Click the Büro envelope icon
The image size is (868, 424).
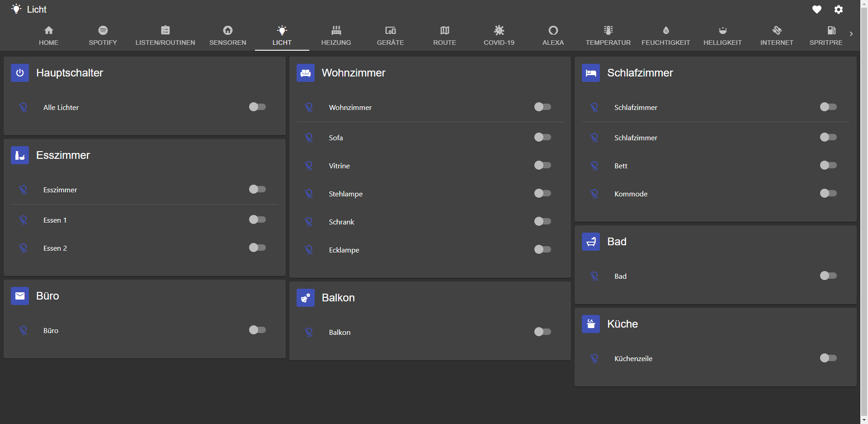[20, 296]
